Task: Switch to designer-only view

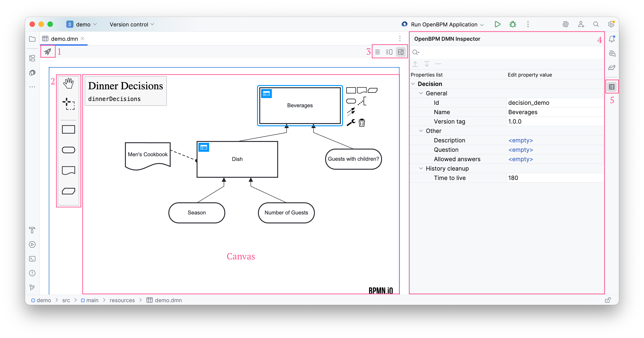Action: pyautogui.click(x=401, y=52)
